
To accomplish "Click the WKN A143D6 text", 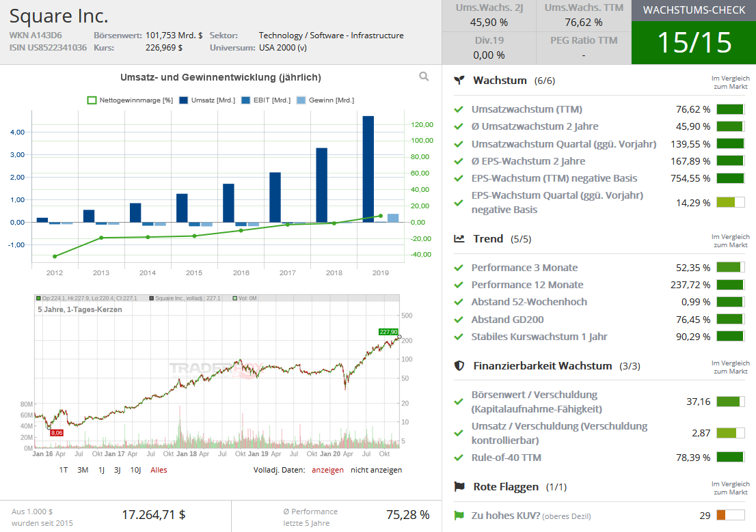I will [36, 36].
